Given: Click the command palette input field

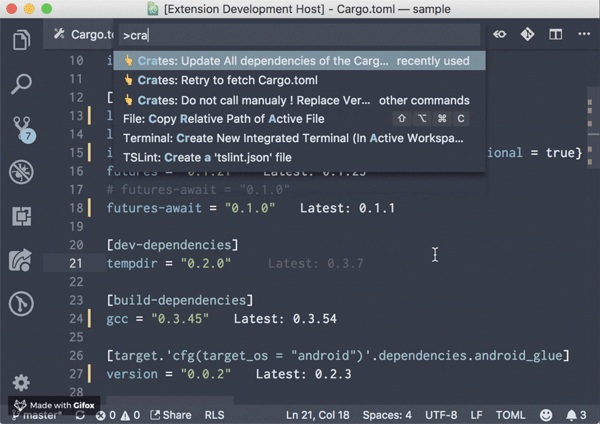Looking at the screenshot, I should click(x=298, y=36).
